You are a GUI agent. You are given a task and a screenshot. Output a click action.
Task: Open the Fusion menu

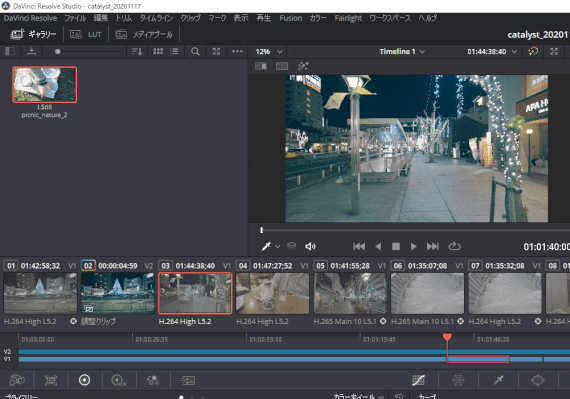pyautogui.click(x=290, y=18)
